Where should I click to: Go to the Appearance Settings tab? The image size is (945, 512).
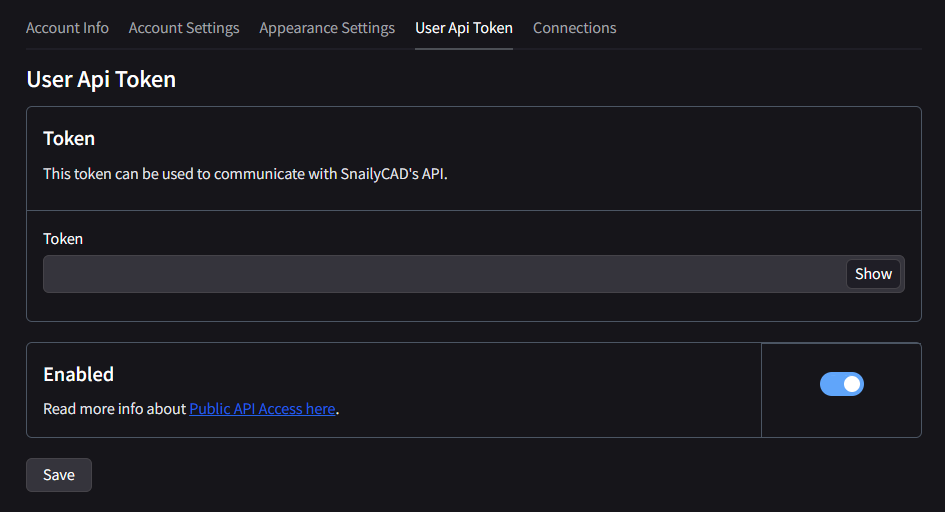click(x=327, y=28)
